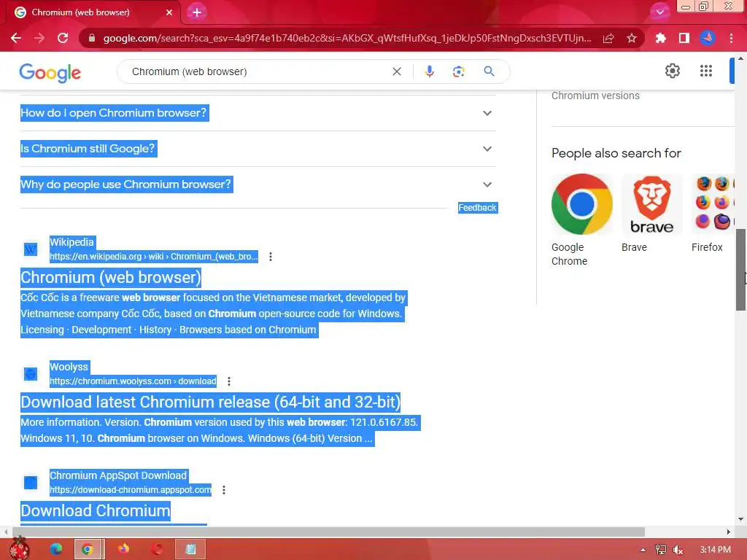Click the Google logo
This screenshot has width=747, height=560.
point(50,72)
